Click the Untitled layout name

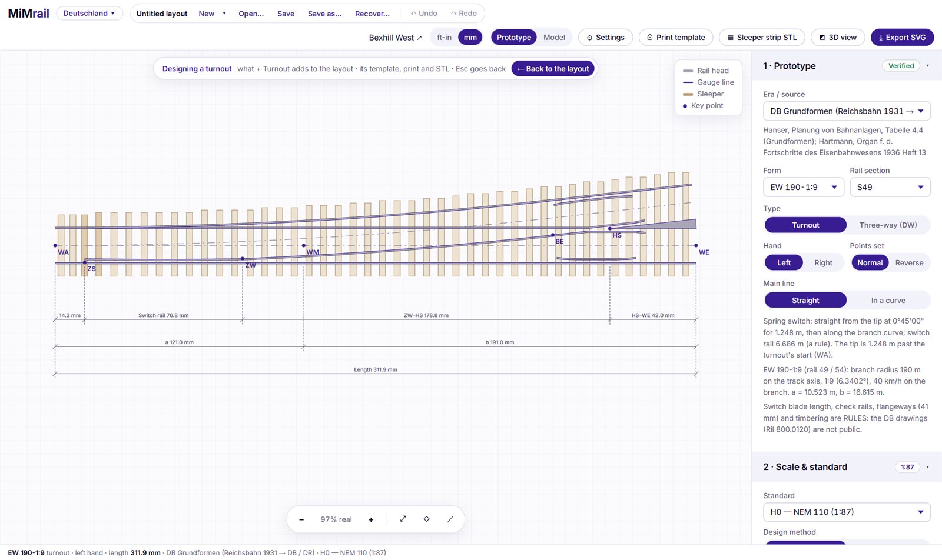coord(162,13)
